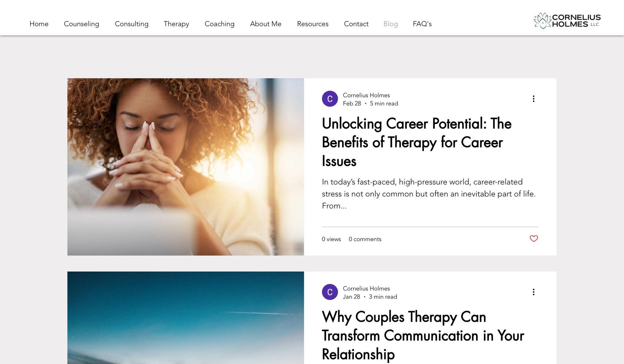
Task: View the 0 comments link on the first post
Action: 365,239
